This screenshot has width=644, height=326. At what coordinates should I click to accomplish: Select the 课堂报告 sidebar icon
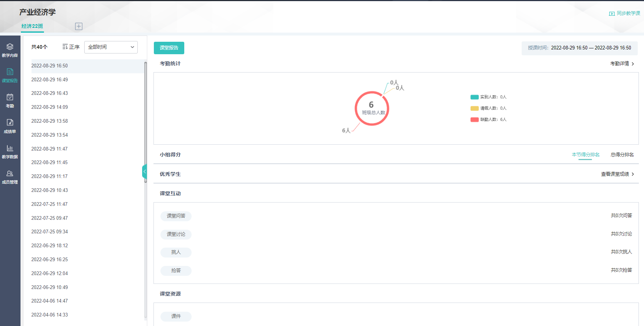(10, 75)
